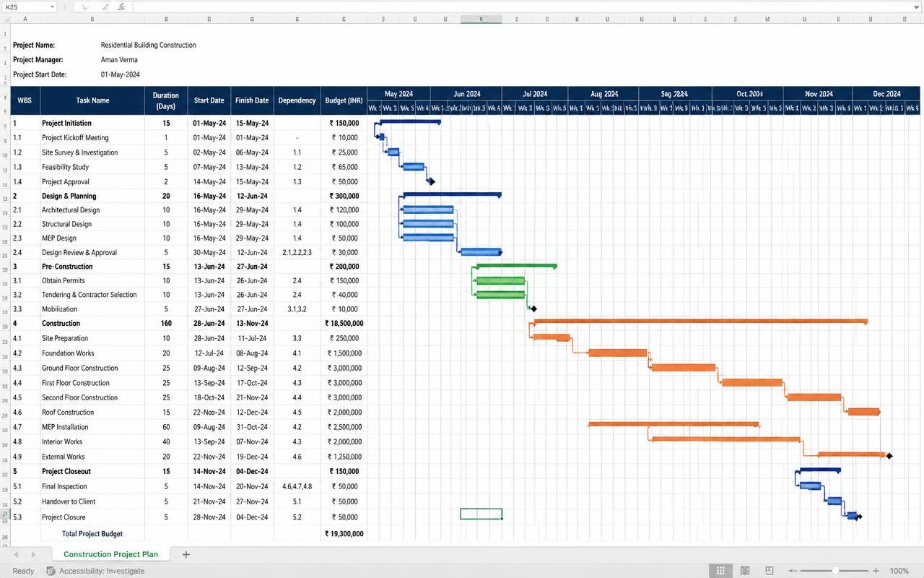This screenshot has height=578, width=924.
Task: Click the Project Closure milestone diamond
Action: click(x=859, y=517)
